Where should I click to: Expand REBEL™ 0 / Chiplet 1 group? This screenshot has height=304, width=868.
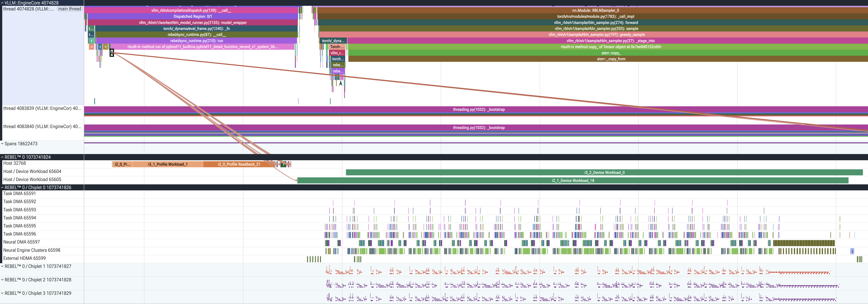[2, 266]
